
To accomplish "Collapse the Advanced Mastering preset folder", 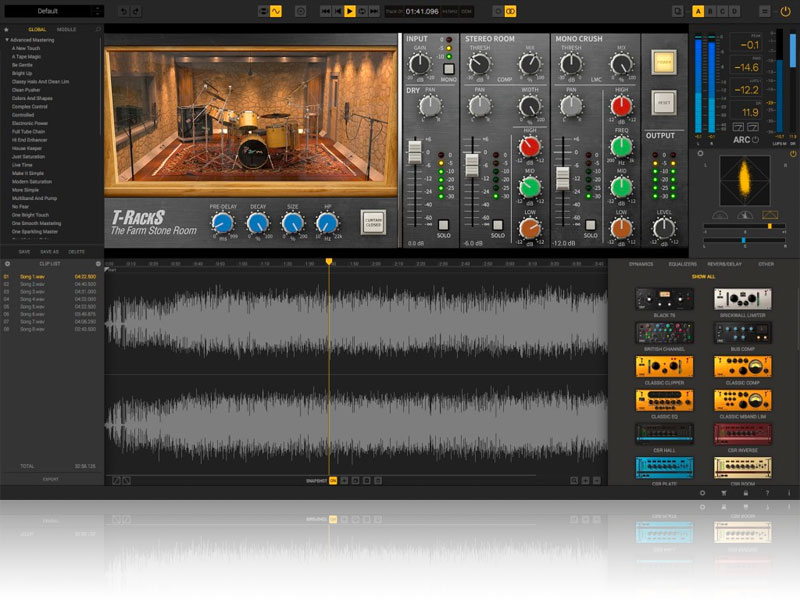I will [7, 40].
